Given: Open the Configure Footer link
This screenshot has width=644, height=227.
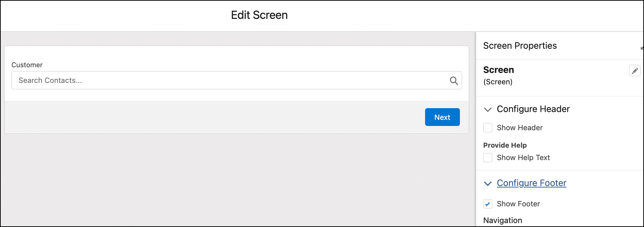Looking at the screenshot, I should coord(532,183).
